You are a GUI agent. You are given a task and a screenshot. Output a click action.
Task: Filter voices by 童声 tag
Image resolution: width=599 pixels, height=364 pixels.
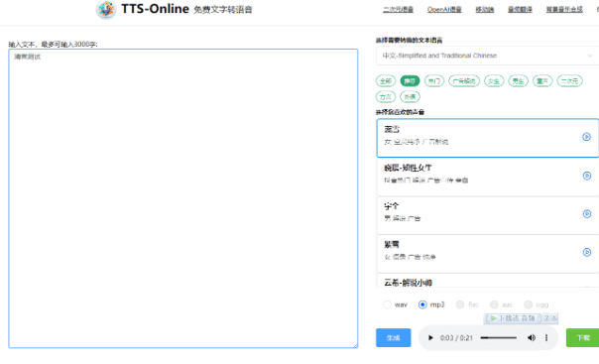542,81
